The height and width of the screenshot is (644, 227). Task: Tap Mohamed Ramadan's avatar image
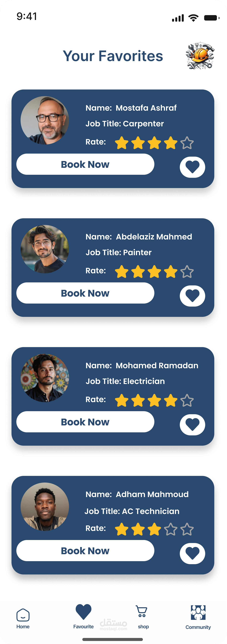click(x=45, y=378)
